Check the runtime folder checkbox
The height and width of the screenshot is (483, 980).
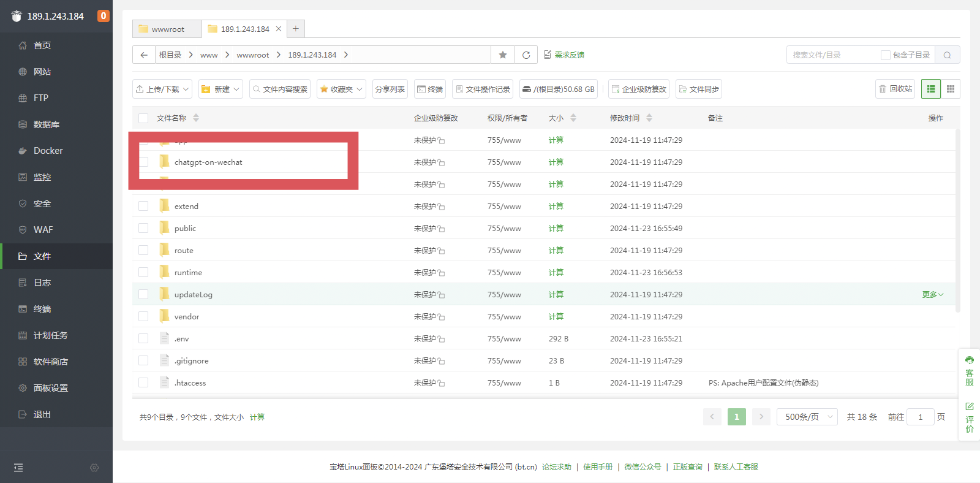pos(143,273)
